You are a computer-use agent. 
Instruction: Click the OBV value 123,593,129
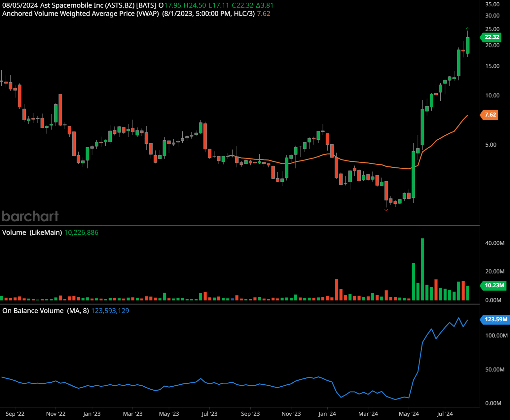[x=110, y=311]
